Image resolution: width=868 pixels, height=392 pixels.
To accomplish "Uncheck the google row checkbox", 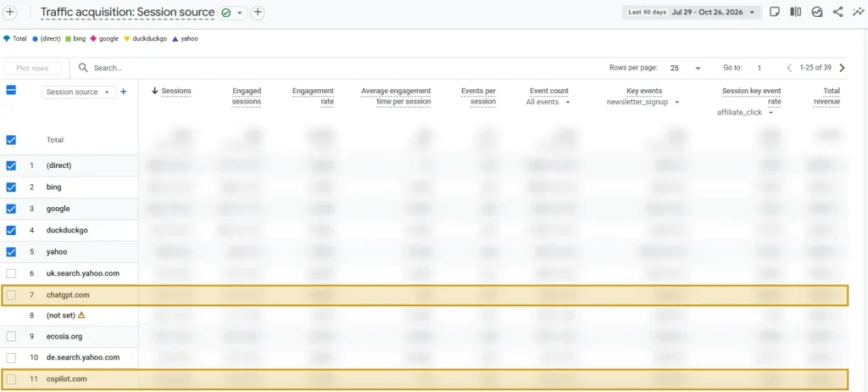I will [x=10, y=209].
